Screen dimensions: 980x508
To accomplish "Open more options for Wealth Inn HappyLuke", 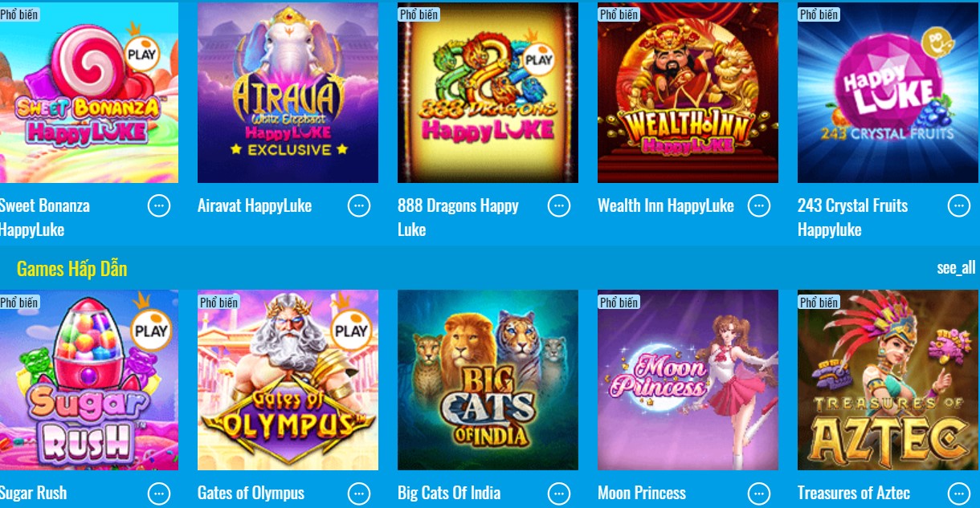I will tap(759, 206).
